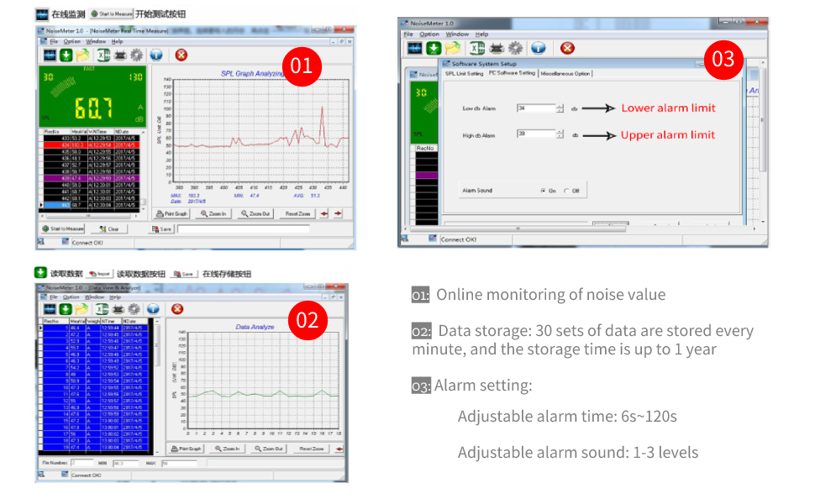The height and width of the screenshot is (504, 815).
Task: Open the folder icon in the System Setup screenshot toolbar
Action: [x=453, y=49]
